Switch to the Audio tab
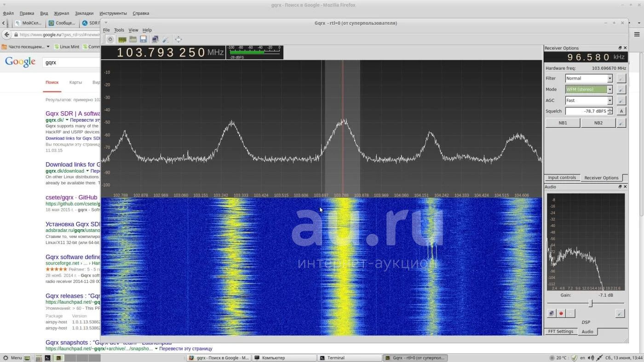The width and height of the screenshot is (644, 362). (x=587, y=332)
